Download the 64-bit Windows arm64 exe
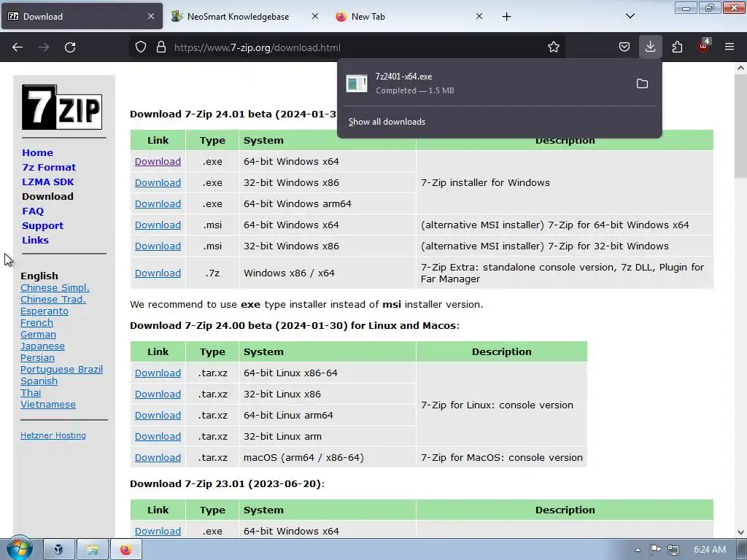This screenshot has height=560, width=747. tap(158, 204)
